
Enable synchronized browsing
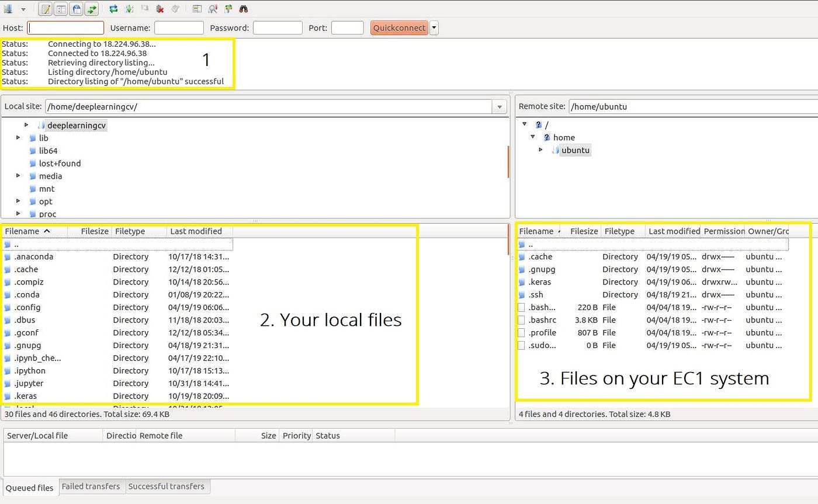(228, 8)
